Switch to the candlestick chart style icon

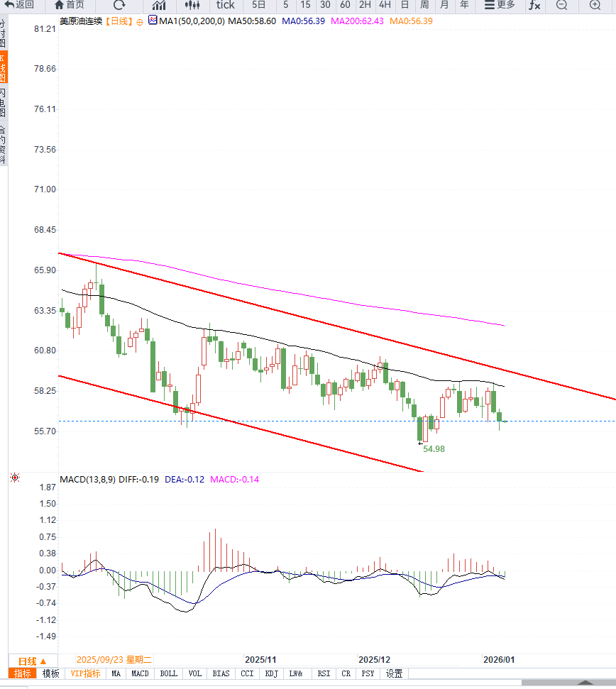192,5
